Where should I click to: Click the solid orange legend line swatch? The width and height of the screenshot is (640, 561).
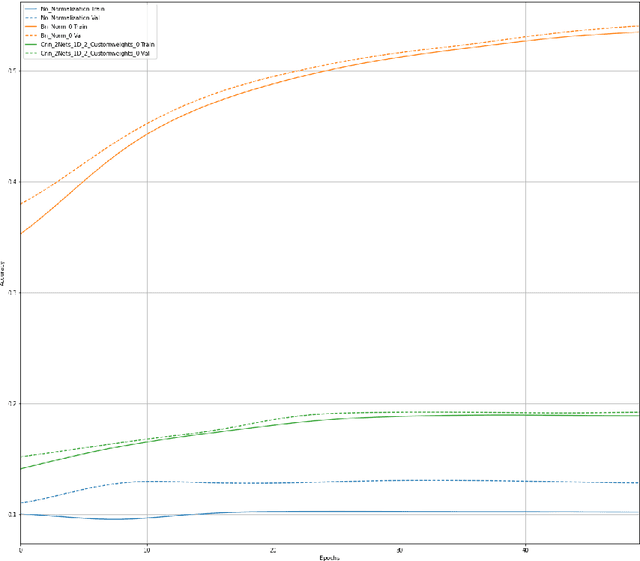click(30, 27)
